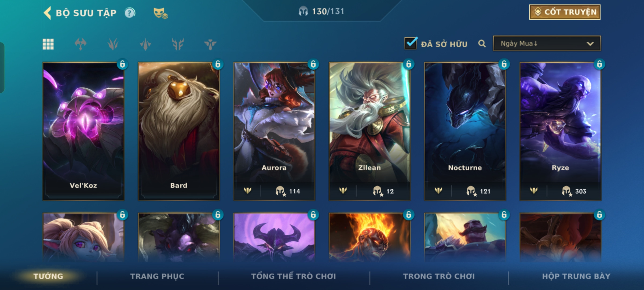The image size is (644, 290).
Task: Go back using the Bộ Sưu Tập arrow
Action: click(47, 13)
